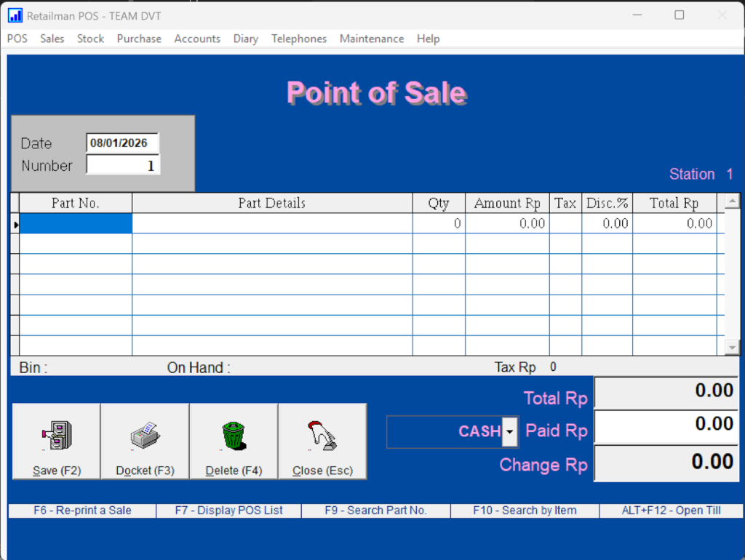Open the CASH payment type dropdown
The image size is (745, 560).
pyautogui.click(x=510, y=432)
